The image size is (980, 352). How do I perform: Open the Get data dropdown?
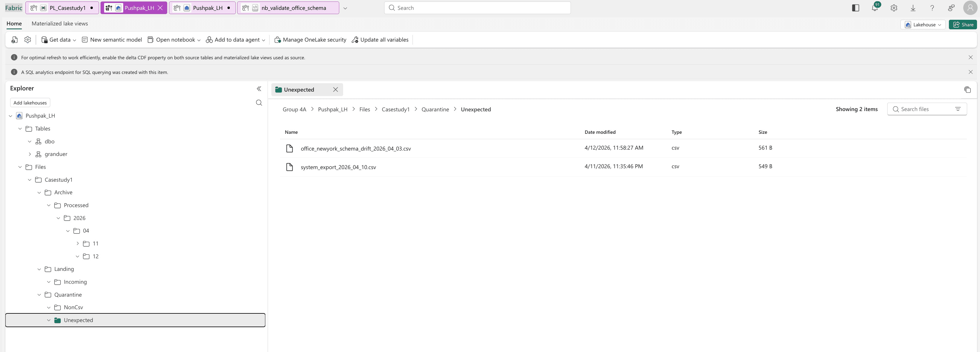[59, 40]
